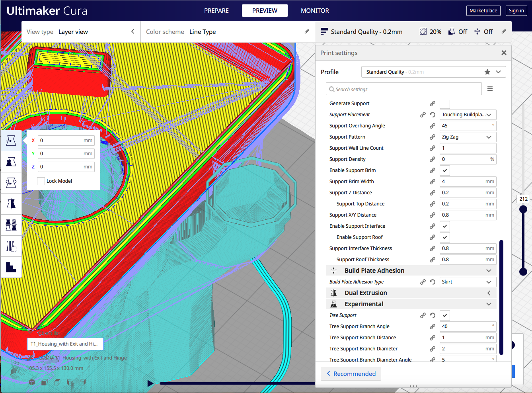This screenshot has height=393, width=532.
Task: Open Build Plate Adhesion Type Skirt dropdown
Action: pyautogui.click(x=468, y=282)
